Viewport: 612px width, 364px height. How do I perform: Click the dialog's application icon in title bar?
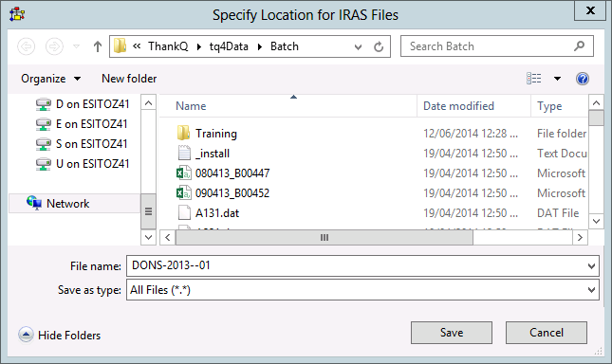pos(18,14)
